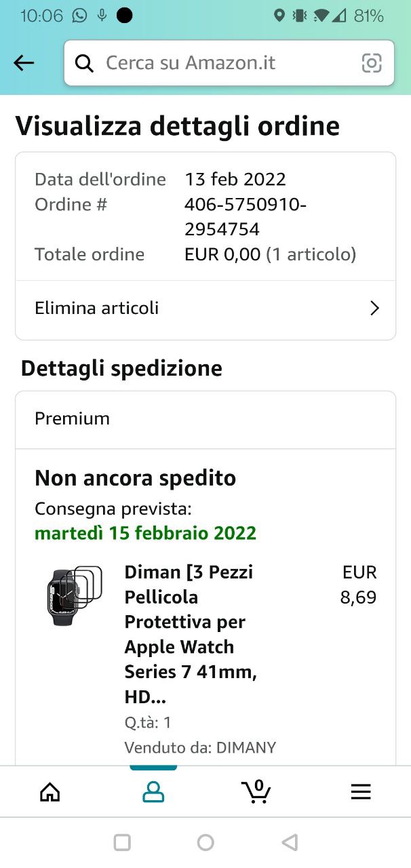This screenshot has width=411, height=868.
Task: Open the camera lens scan icon
Action: [372, 63]
